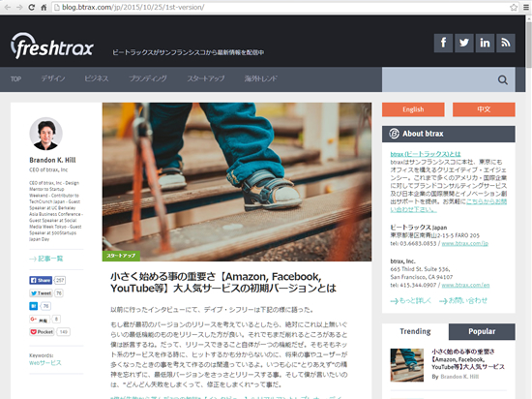Click the Tweet share button
The height and width of the screenshot is (399, 532).
coord(41,293)
